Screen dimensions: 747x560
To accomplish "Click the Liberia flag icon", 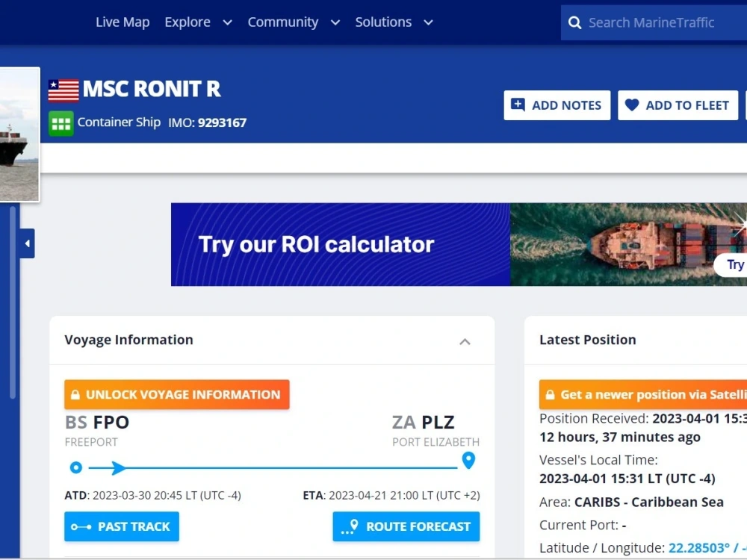I will [63, 90].
